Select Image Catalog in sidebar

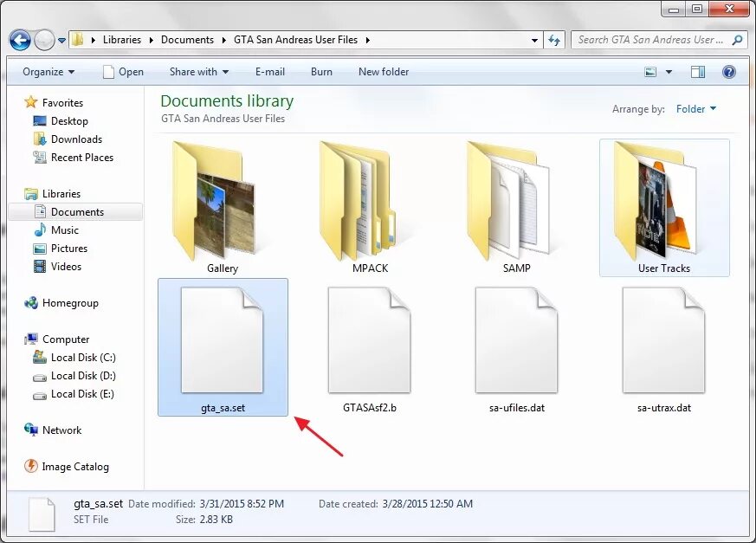click(x=67, y=467)
